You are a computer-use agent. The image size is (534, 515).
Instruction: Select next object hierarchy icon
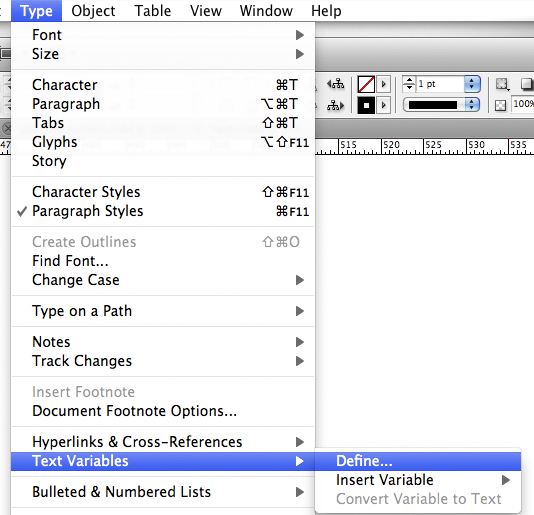(335, 106)
